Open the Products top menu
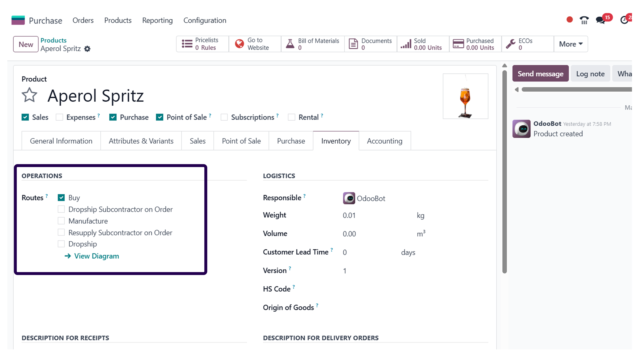The width and height of the screenshot is (640, 364). (x=118, y=20)
